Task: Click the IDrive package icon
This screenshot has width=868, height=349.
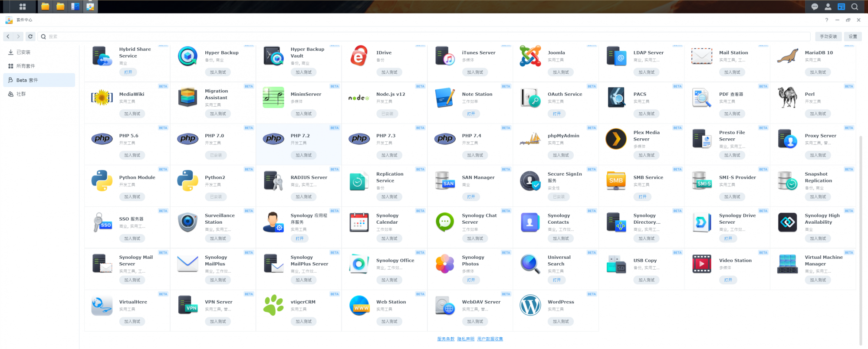Action: (359, 56)
